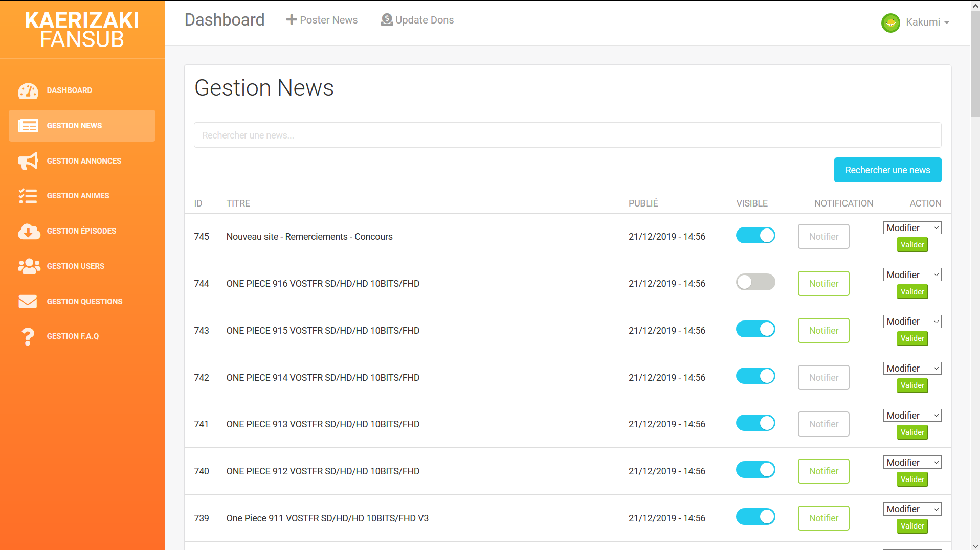980x550 pixels.
Task: Click Valider for news 745
Action: coord(912,245)
